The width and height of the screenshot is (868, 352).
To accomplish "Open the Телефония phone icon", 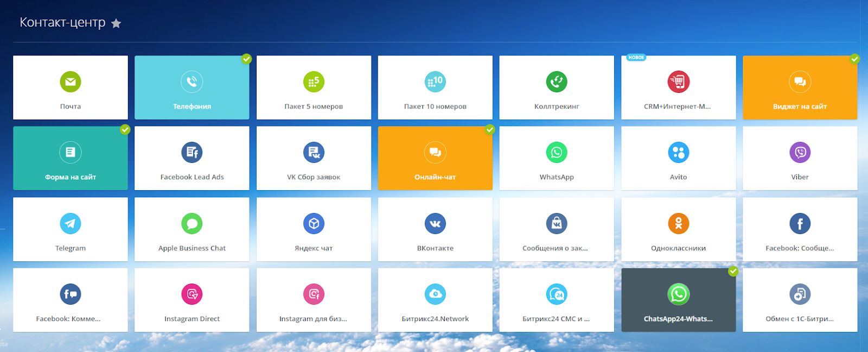I will 192,82.
